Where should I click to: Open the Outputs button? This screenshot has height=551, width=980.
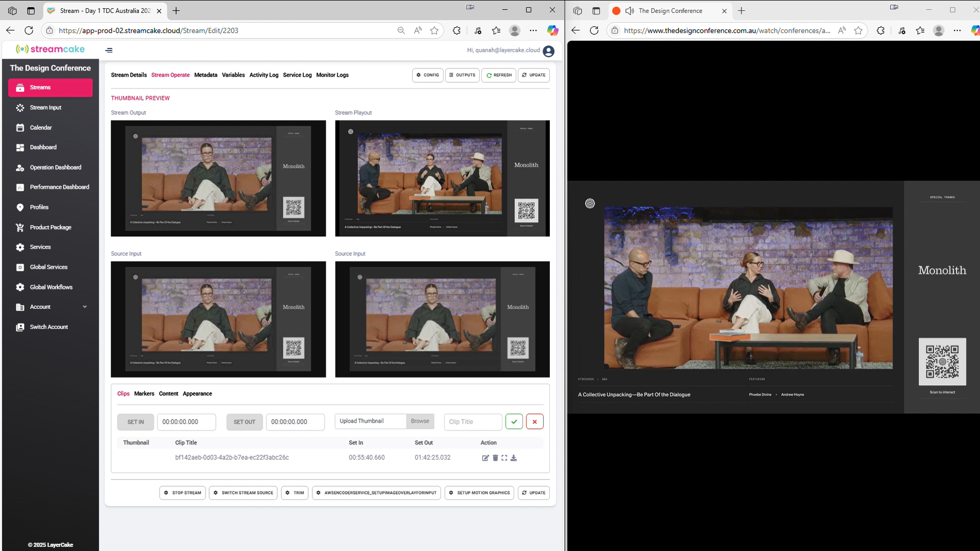462,75
